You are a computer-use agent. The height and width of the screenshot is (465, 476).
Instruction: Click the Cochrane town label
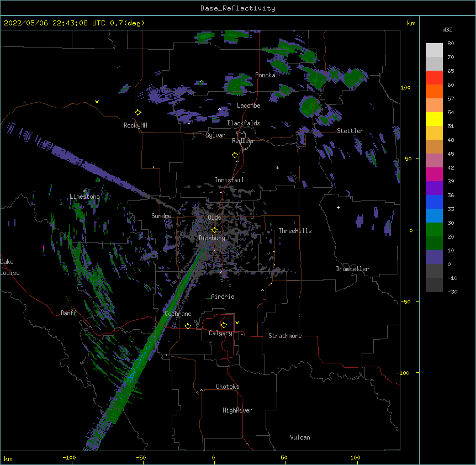178,314
